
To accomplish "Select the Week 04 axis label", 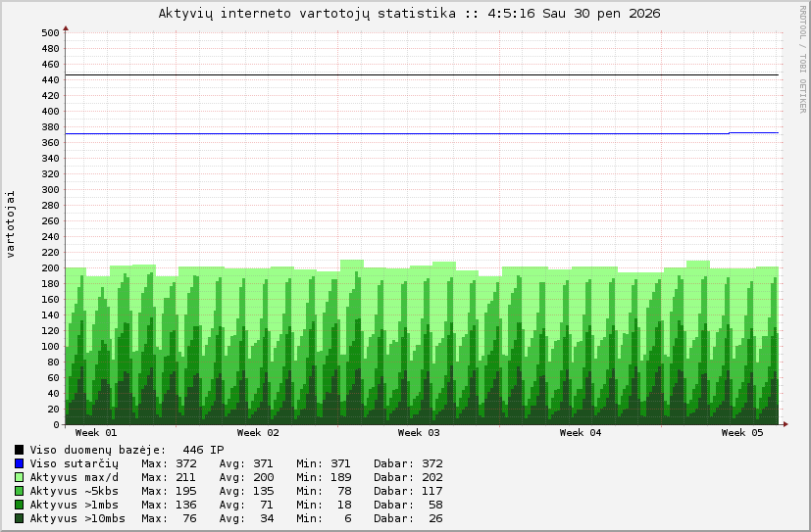I will point(581,433).
